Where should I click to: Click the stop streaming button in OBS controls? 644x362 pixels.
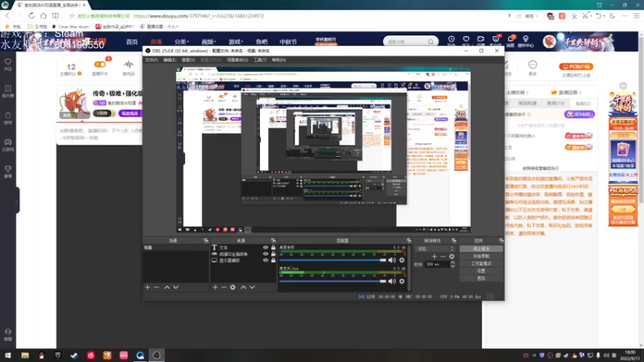coord(481,249)
